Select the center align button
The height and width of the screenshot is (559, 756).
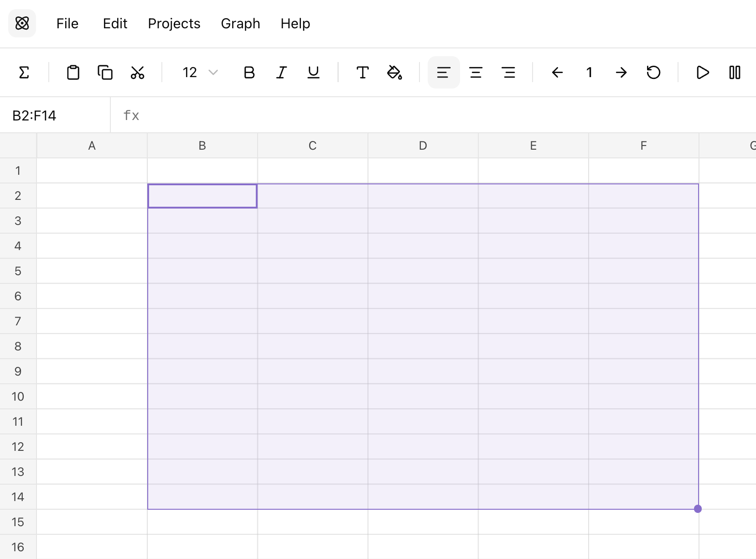[476, 73]
